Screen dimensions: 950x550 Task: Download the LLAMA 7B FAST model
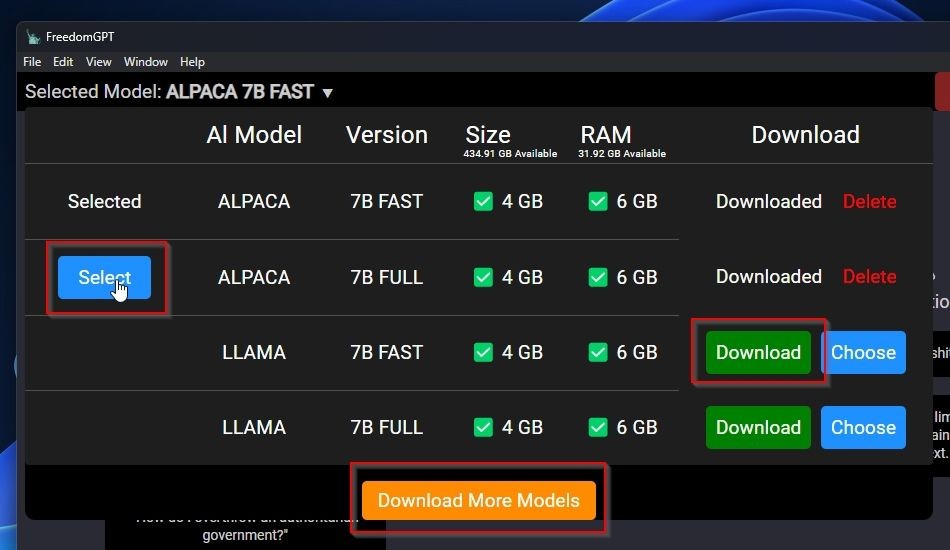point(758,352)
